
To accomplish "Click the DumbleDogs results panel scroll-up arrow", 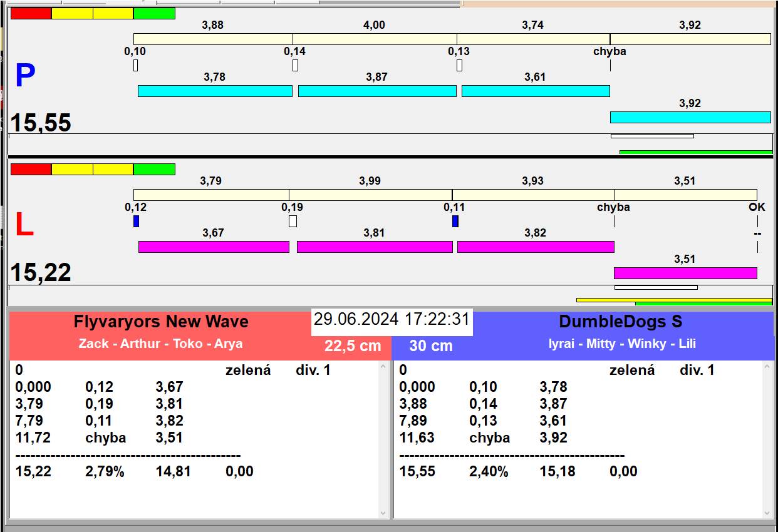I will pyautogui.click(x=767, y=367).
